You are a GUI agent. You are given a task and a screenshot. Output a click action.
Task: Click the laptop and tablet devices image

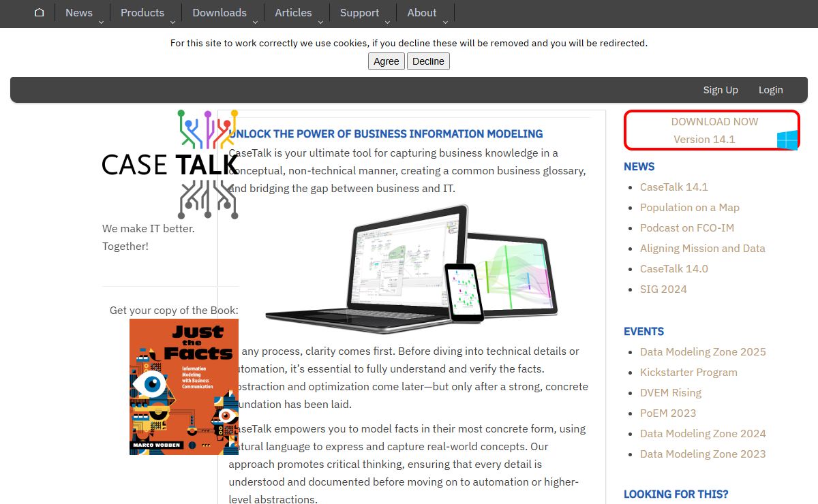coord(411,268)
